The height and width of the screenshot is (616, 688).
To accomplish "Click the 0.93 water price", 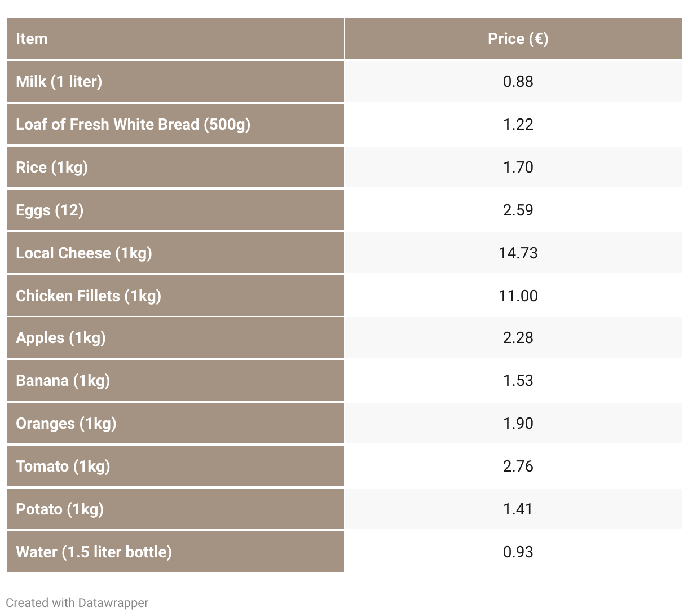I will tap(518, 552).
